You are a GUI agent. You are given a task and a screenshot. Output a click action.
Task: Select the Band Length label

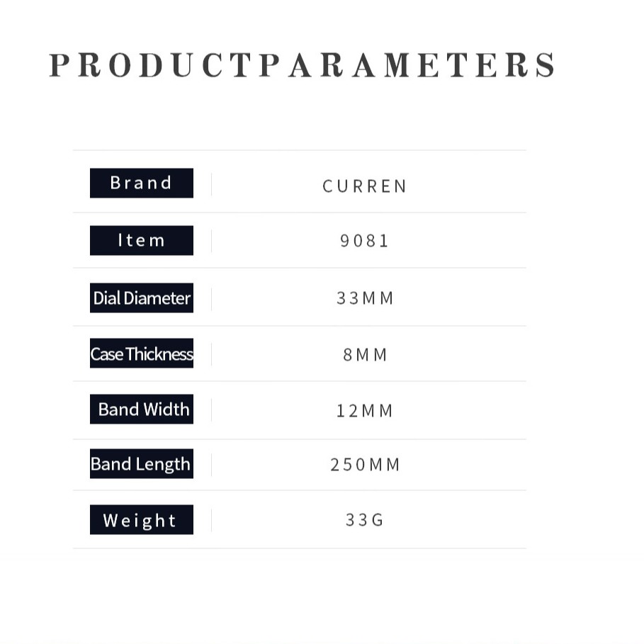[141, 464]
